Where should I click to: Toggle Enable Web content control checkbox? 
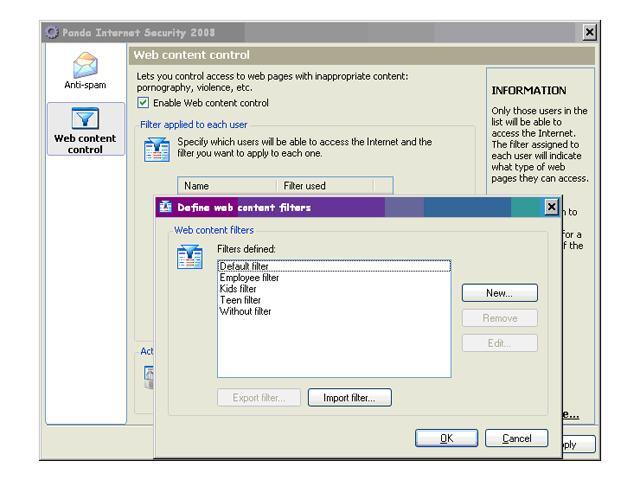coord(143,102)
